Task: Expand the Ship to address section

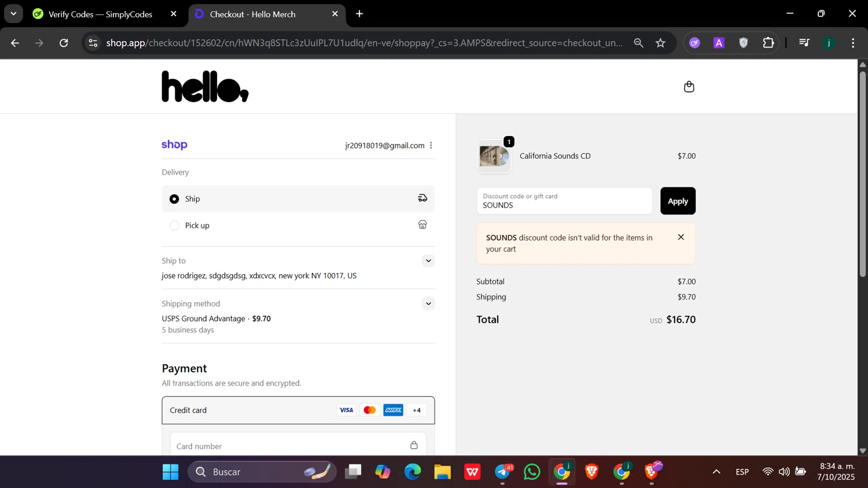Action: (428, 261)
